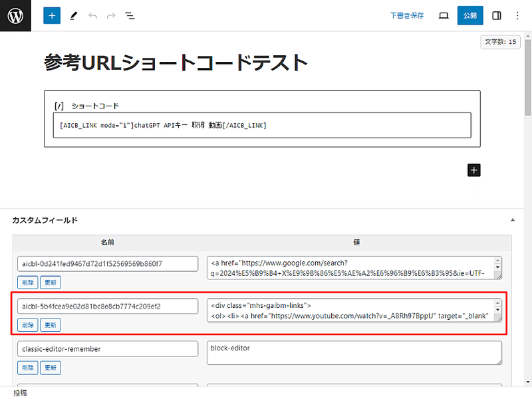Edit name field aicbl-5b4fcea9e02d81bc8e8cb7774c209ef2

click(x=108, y=307)
